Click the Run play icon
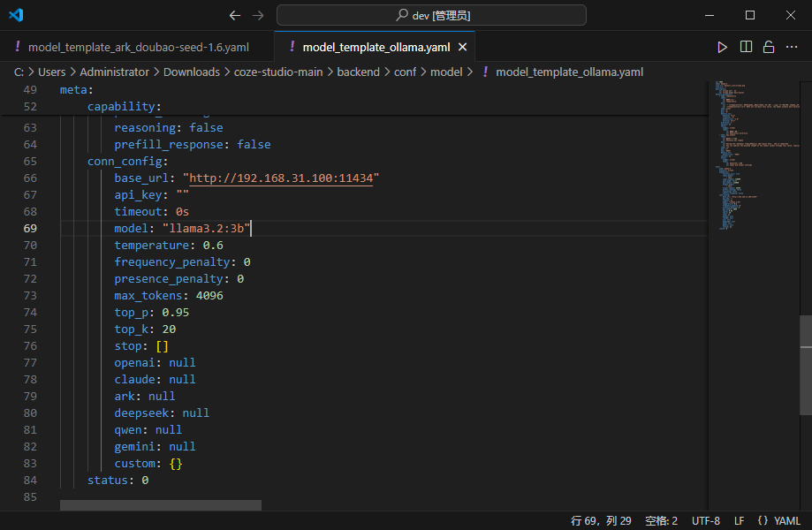 pyautogui.click(x=723, y=47)
